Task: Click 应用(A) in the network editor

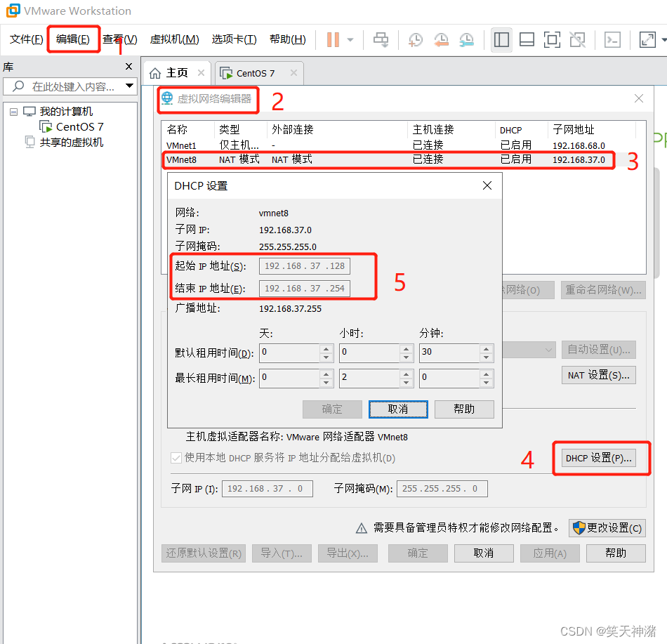Action: (x=550, y=553)
